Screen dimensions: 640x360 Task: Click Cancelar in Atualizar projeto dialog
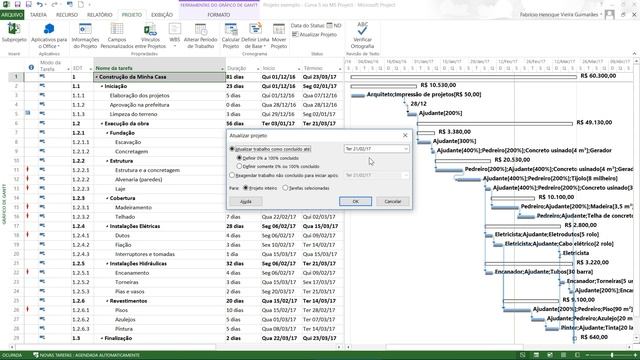click(x=393, y=201)
